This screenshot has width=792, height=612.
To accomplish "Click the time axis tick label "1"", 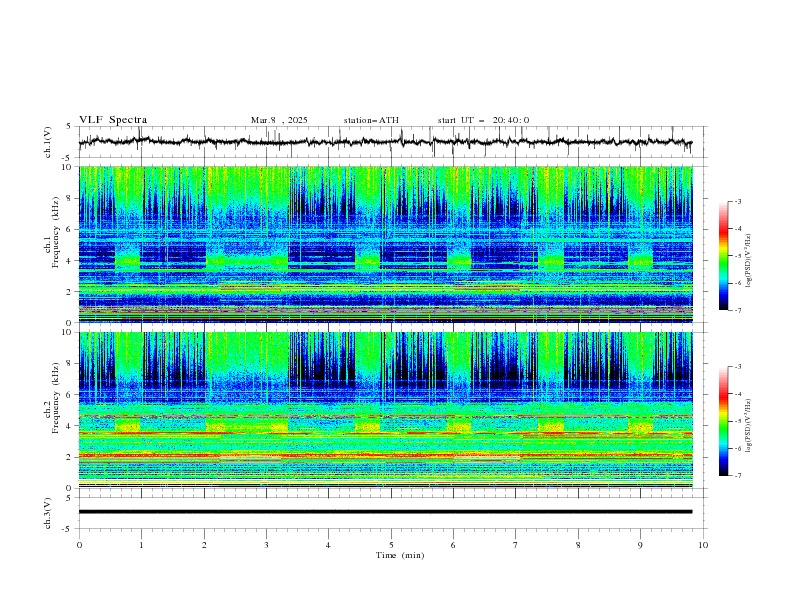I will click(x=141, y=545).
